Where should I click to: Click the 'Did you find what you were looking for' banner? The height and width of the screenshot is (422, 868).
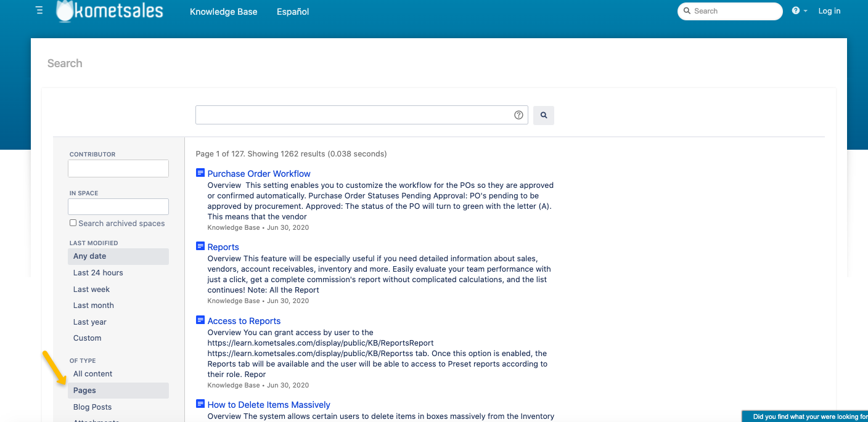pos(805,417)
